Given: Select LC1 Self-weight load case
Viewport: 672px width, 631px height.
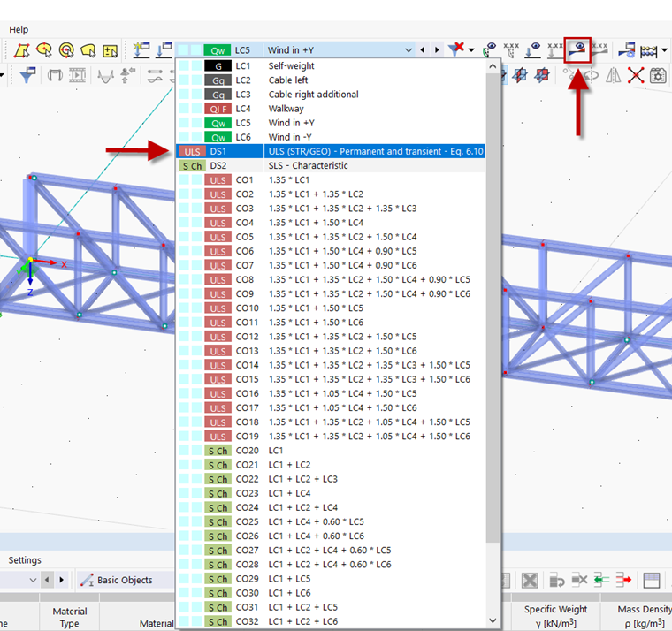Looking at the screenshot, I should 331,66.
